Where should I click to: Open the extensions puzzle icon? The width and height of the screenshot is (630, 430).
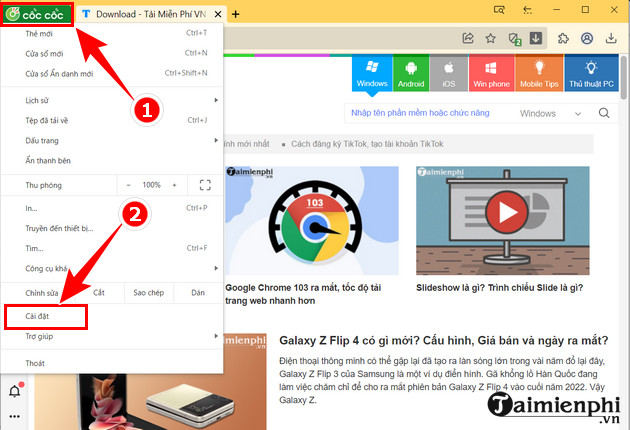pyautogui.click(x=563, y=39)
